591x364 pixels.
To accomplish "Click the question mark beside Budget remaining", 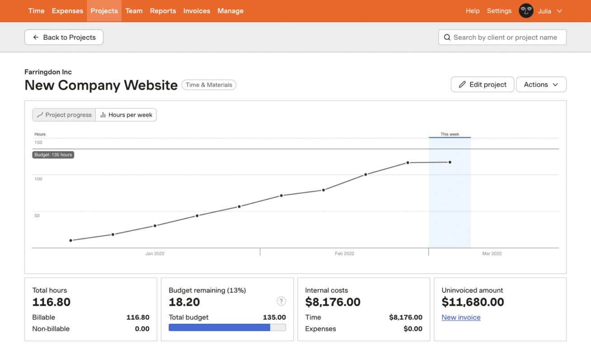I will (x=281, y=301).
